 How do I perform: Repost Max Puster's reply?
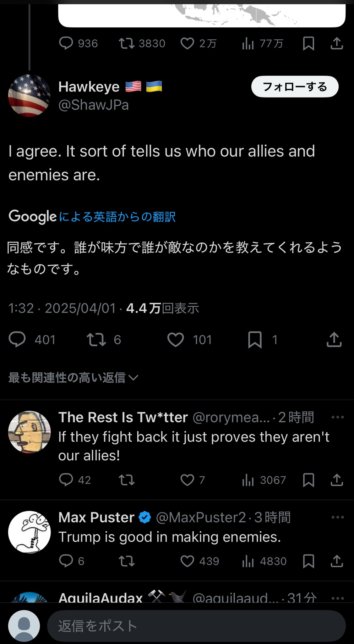tap(127, 561)
